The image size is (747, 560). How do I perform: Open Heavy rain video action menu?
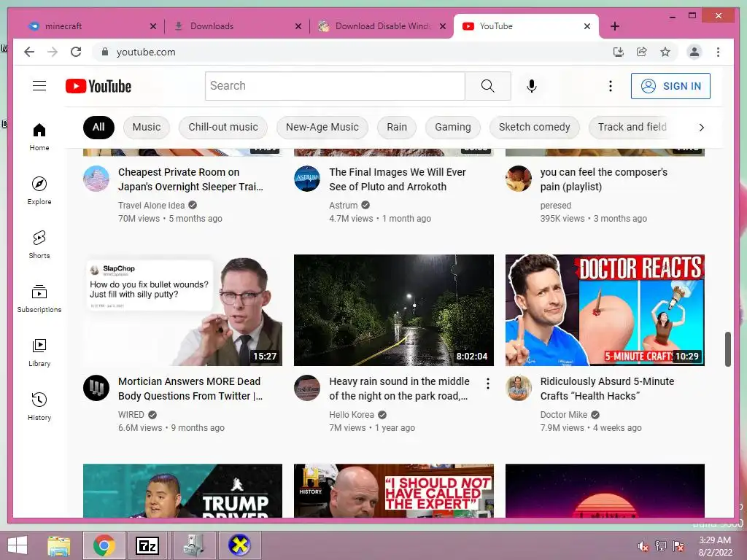pyautogui.click(x=487, y=384)
